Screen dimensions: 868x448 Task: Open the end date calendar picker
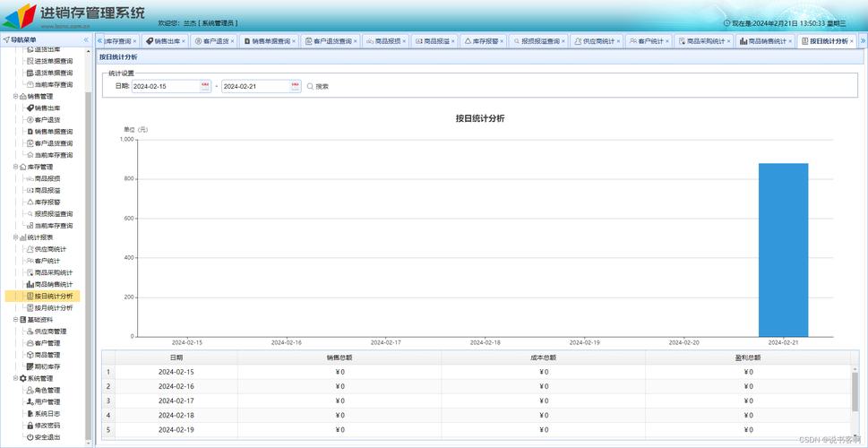point(295,86)
